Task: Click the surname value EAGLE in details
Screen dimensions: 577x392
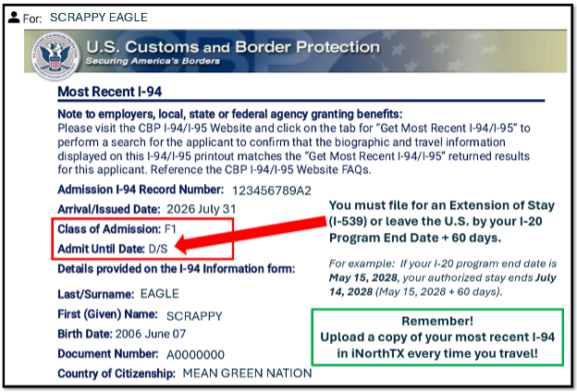Action: (160, 294)
